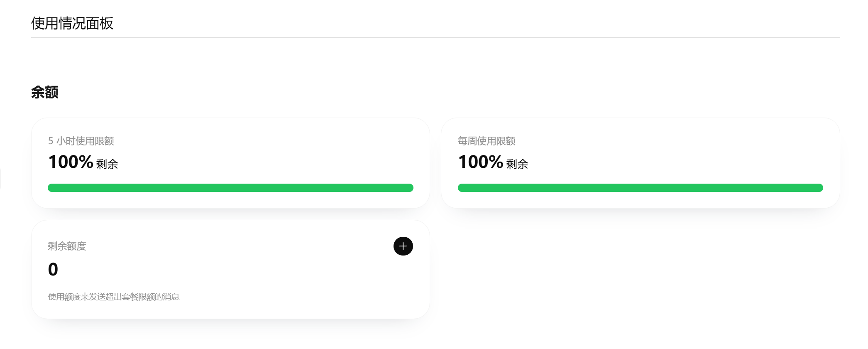Screen dimensions: 868x349
Task: Click 100% figure in the 每周 card
Action: tap(481, 162)
